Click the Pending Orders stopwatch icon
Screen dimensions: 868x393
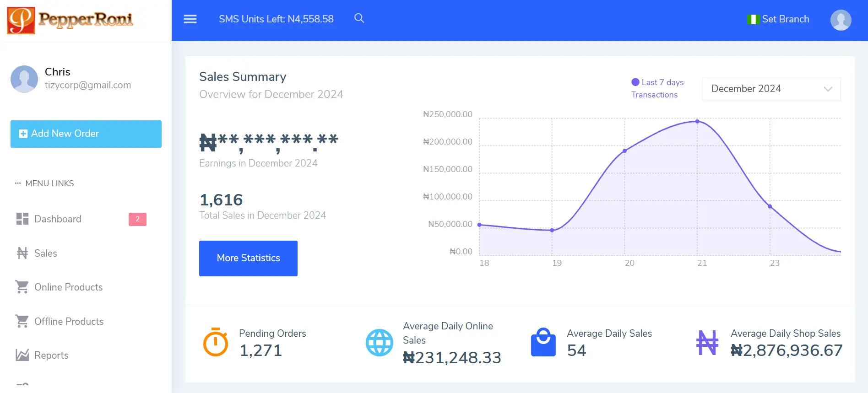215,342
